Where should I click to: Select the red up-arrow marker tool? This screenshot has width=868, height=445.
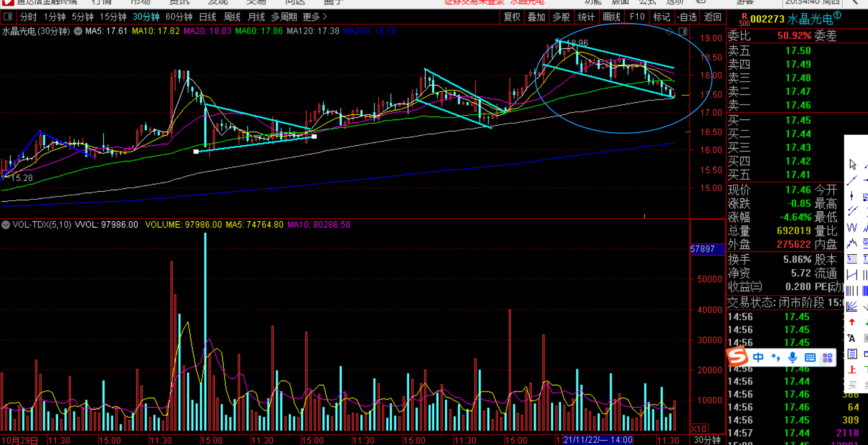[852, 322]
